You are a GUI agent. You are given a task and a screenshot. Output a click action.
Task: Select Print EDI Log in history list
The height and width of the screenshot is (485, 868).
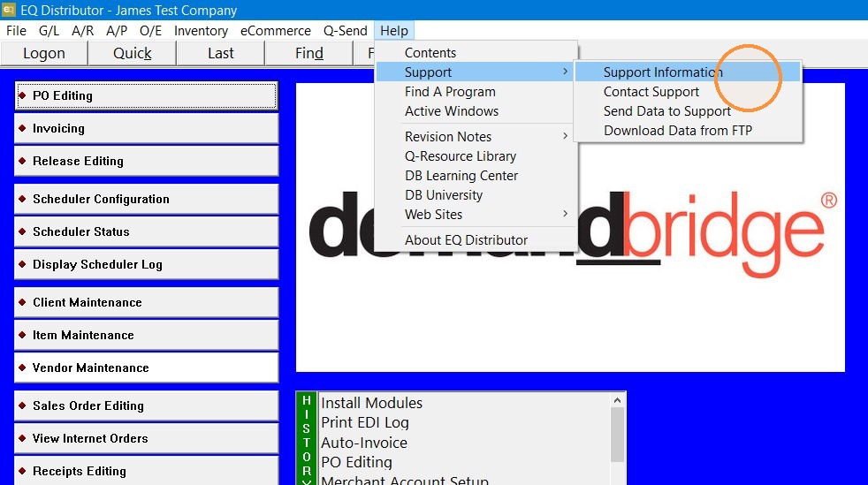coord(365,422)
